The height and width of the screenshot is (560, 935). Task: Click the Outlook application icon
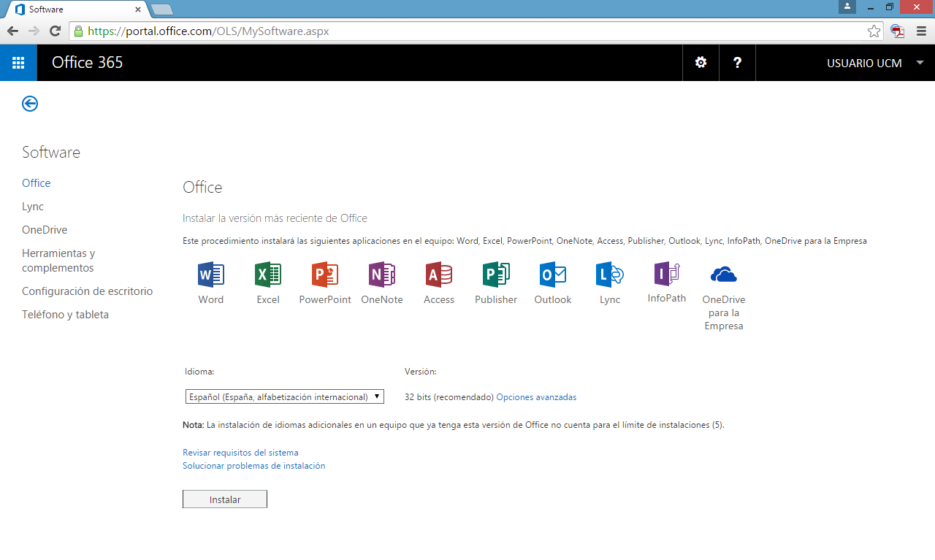(x=553, y=275)
